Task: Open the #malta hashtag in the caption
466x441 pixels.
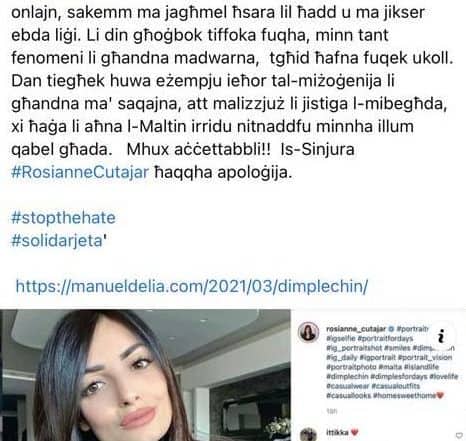Action: (390, 367)
